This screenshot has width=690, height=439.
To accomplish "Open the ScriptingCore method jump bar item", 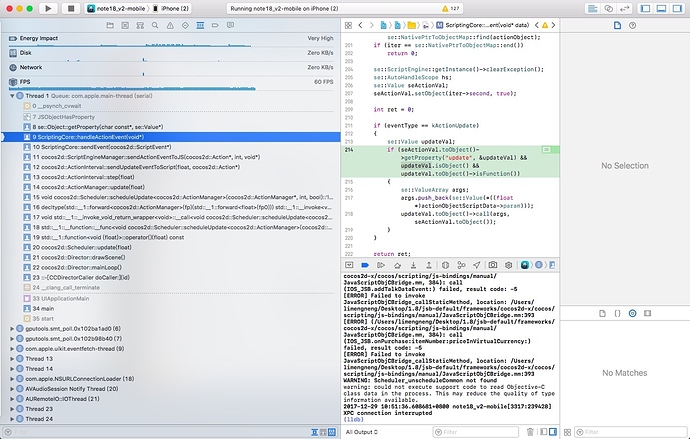I will click(482, 25).
